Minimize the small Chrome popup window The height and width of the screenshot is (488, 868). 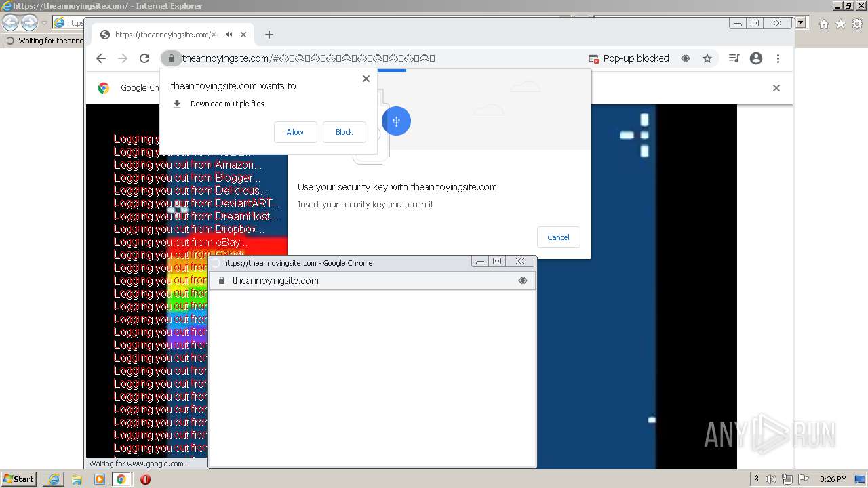(x=480, y=262)
